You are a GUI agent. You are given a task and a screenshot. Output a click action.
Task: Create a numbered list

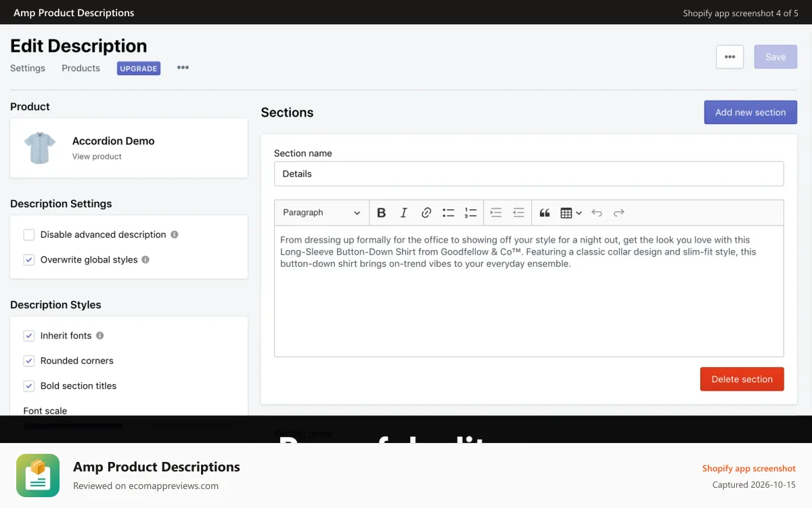pyautogui.click(x=471, y=213)
